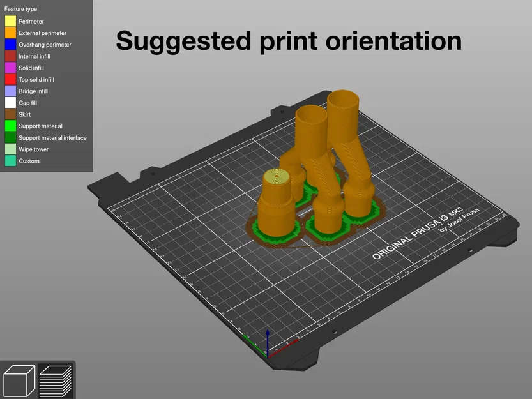Click the 'Gap fill' legend label

tap(28, 103)
